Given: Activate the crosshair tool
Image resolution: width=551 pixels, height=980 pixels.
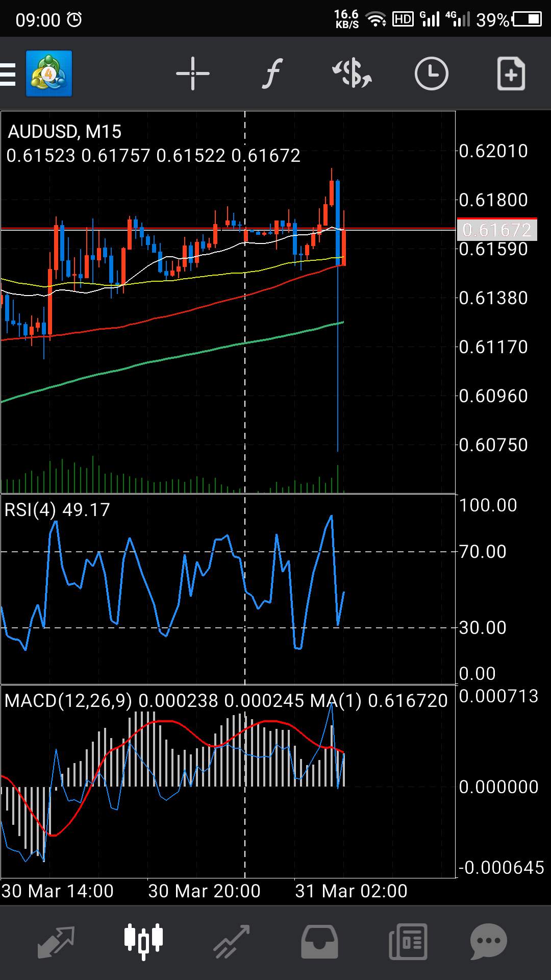Looking at the screenshot, I should coord(193,74).
